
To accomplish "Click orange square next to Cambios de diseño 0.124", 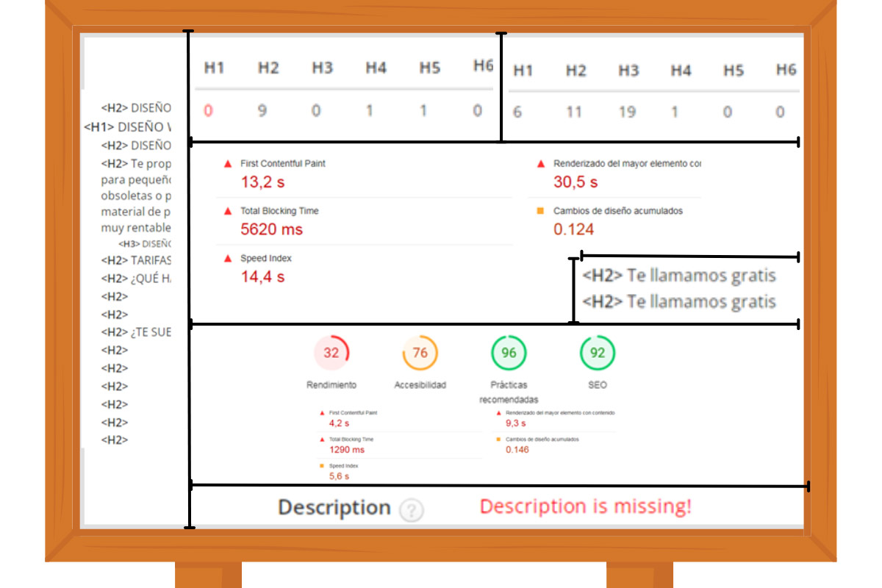I will (540, 211).
